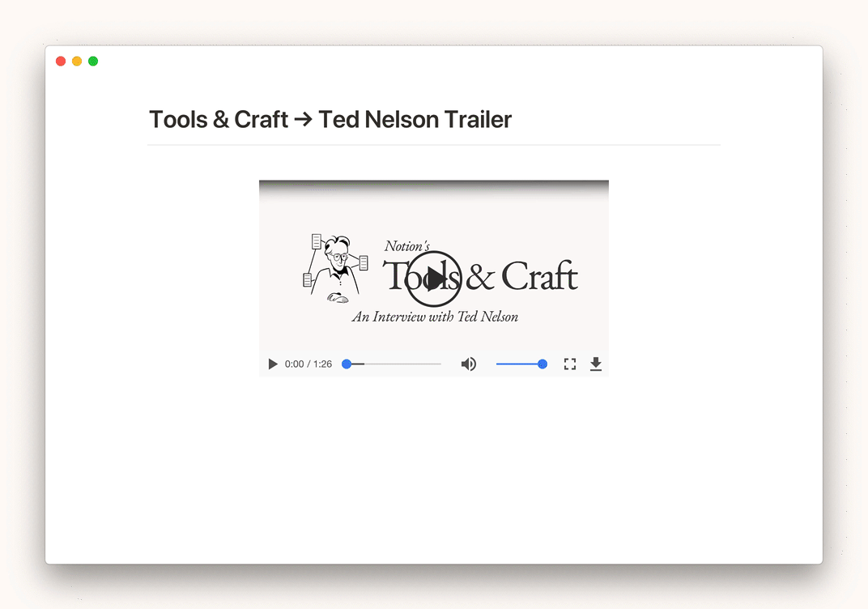This screenshot has width=868, height=609.
Task: Download the video using the download icon
Action: pos(596,364)
